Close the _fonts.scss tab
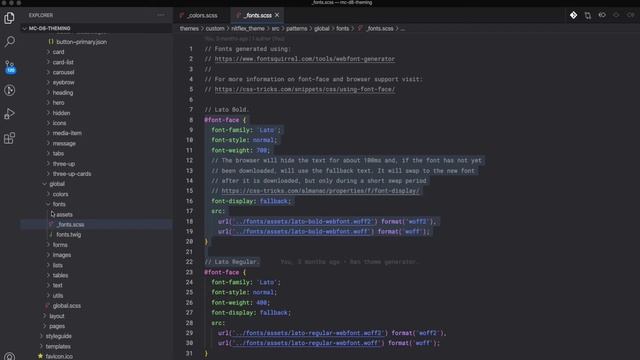640x360 pixels. pyautogui.click(x=277, y=15)
